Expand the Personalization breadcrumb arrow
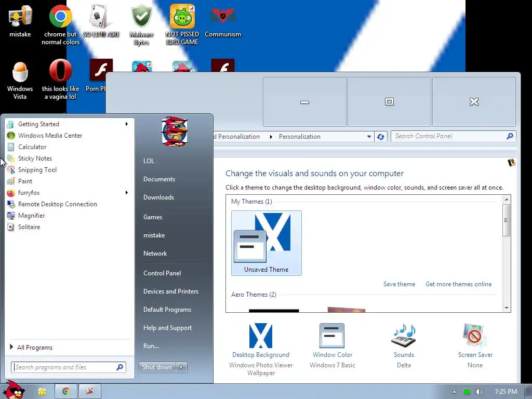Screen dimensions: 532x399 [x=271, y=137]
